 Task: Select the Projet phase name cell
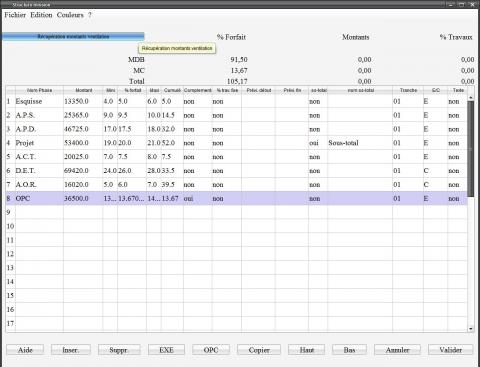tap(39, 143)
